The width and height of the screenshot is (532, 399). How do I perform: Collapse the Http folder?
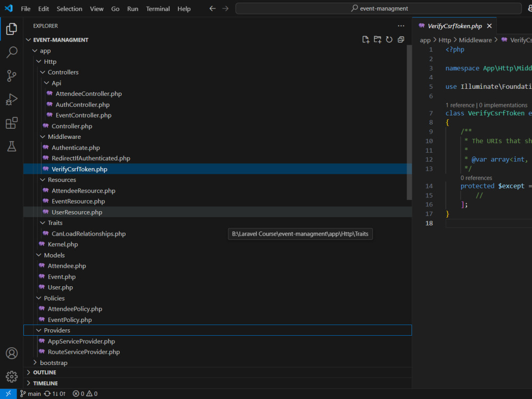point(39,61)
